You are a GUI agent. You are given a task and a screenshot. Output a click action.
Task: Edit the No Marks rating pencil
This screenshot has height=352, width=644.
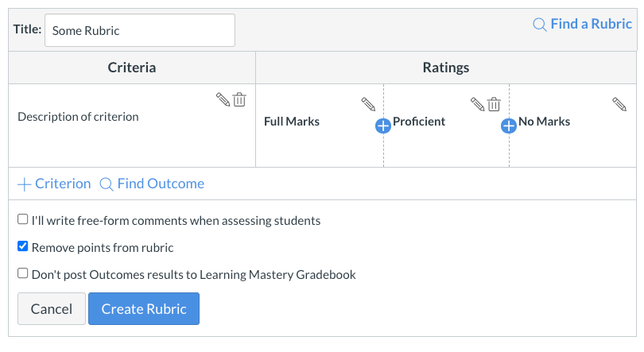[x=619, y=104]
